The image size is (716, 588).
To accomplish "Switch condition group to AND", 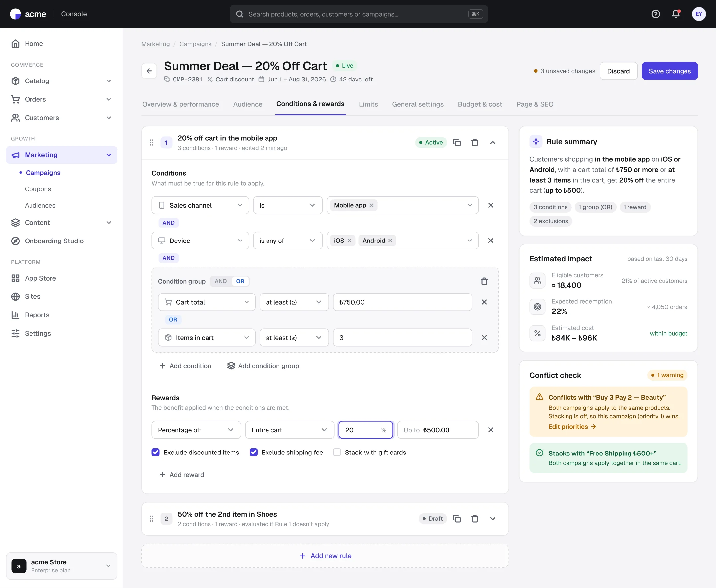I will [220, 281].
